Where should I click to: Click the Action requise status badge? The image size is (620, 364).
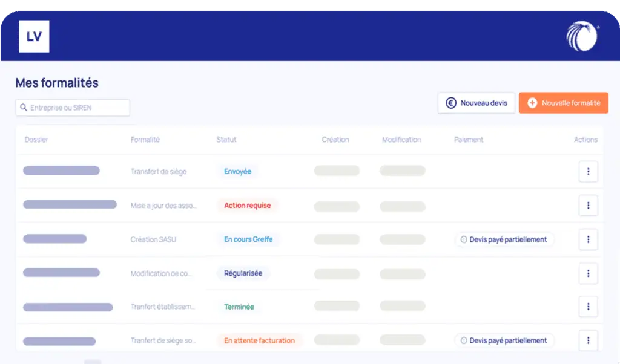coord(247,206)
